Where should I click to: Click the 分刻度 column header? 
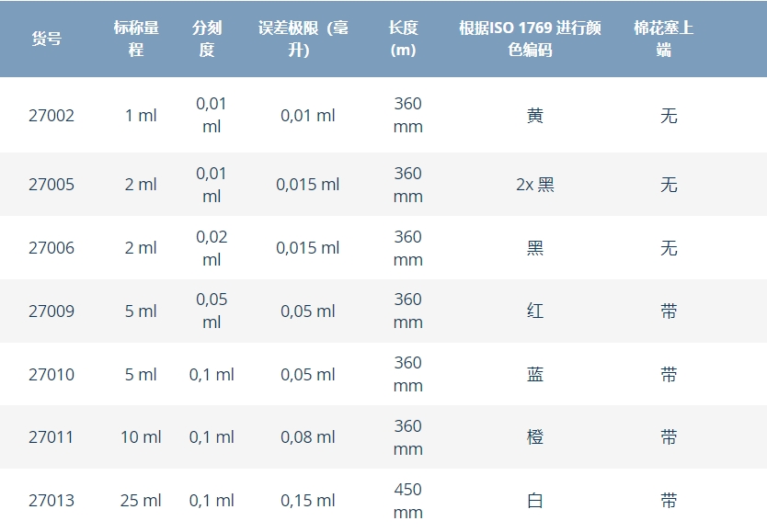click(207, 39)
